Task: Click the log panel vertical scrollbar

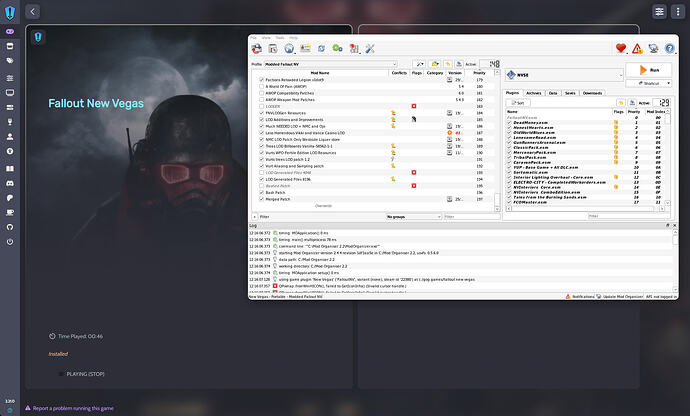Action: [675, 261]
